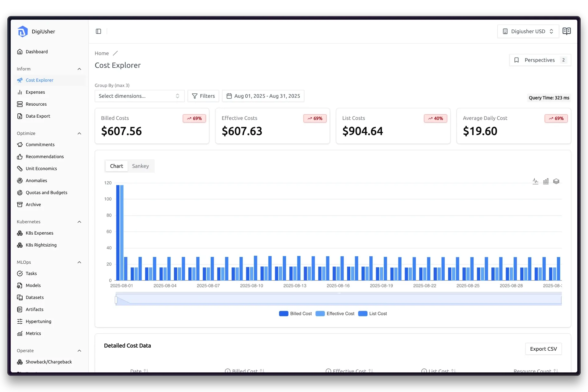Open the Perspectives button
Viewport: 588px width, 392px height.
[x=540, y=60]
